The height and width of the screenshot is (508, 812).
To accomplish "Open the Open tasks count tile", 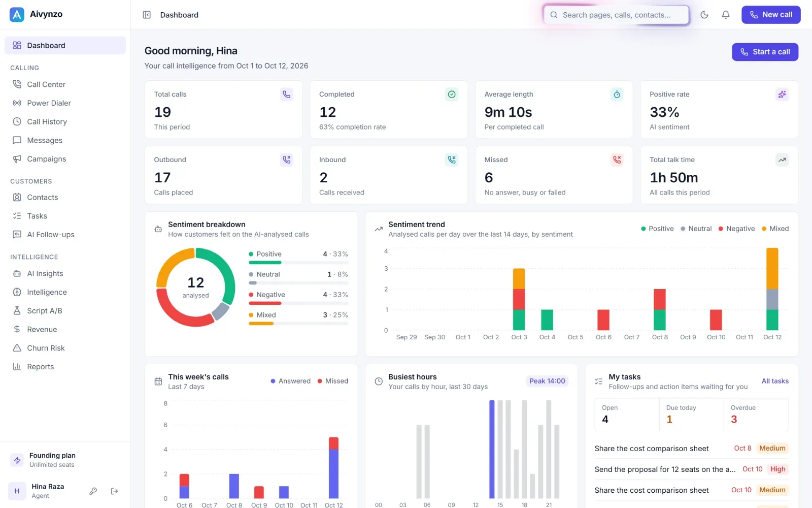I will coord(627,415).
